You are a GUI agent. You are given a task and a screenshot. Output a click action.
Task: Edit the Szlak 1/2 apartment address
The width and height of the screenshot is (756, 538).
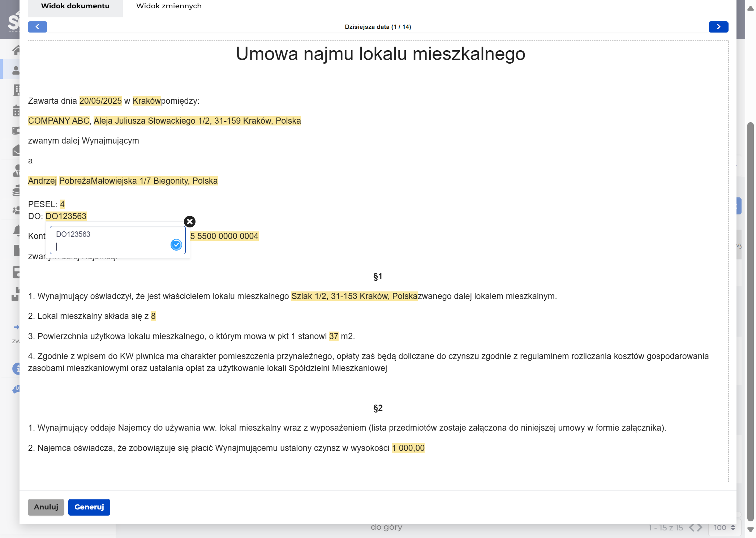pos(354,296)
